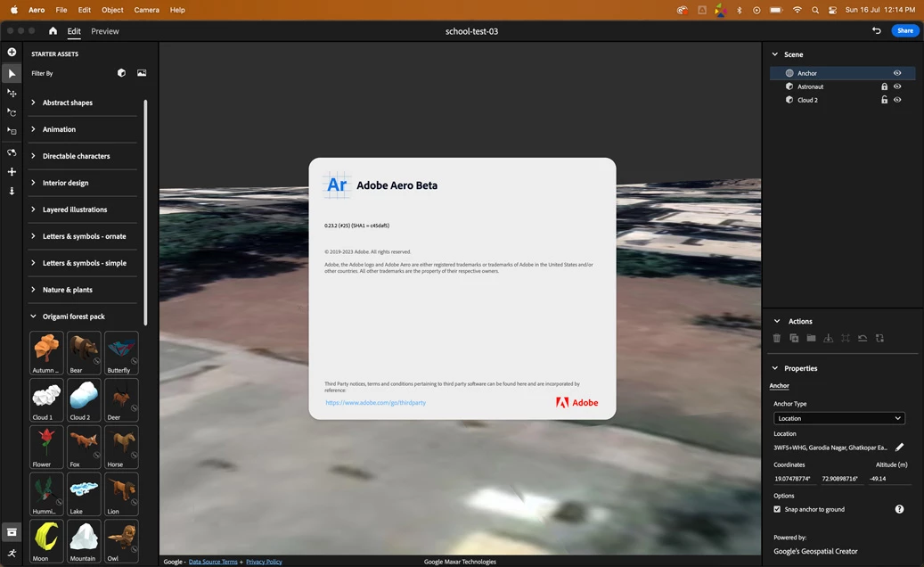Collapse the Properties section
924x567 pixels.
[775, 368]
